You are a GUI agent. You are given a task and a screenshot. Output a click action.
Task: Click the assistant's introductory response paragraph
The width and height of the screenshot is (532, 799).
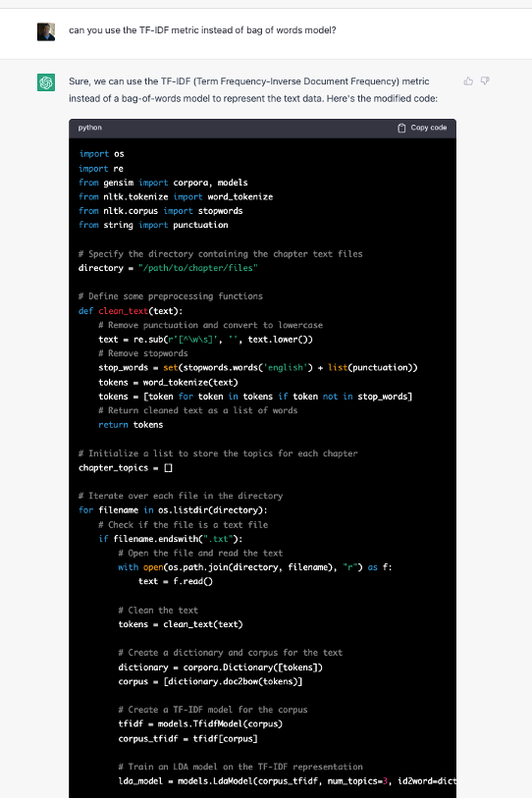tap(253, 89)
